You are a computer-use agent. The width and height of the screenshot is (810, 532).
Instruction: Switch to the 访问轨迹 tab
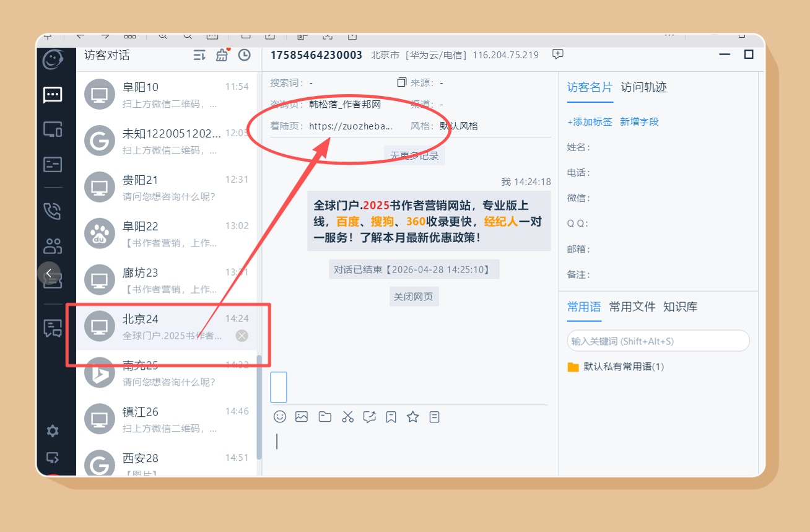643,87
